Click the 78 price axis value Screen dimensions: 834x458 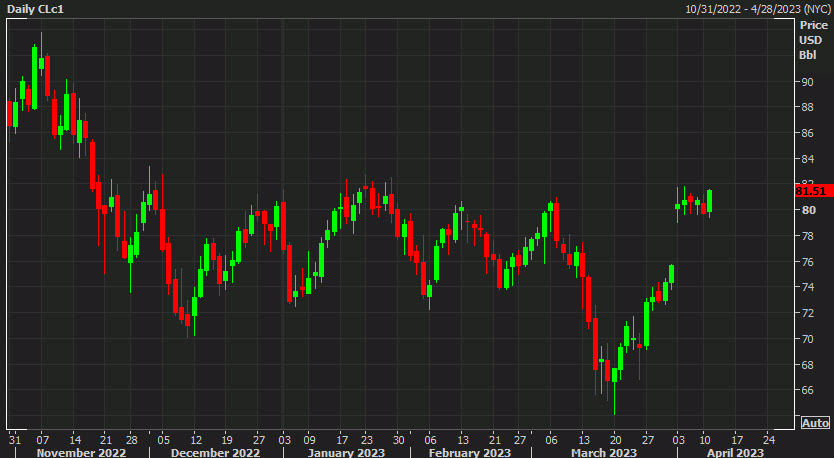click(x=808, y=236)
